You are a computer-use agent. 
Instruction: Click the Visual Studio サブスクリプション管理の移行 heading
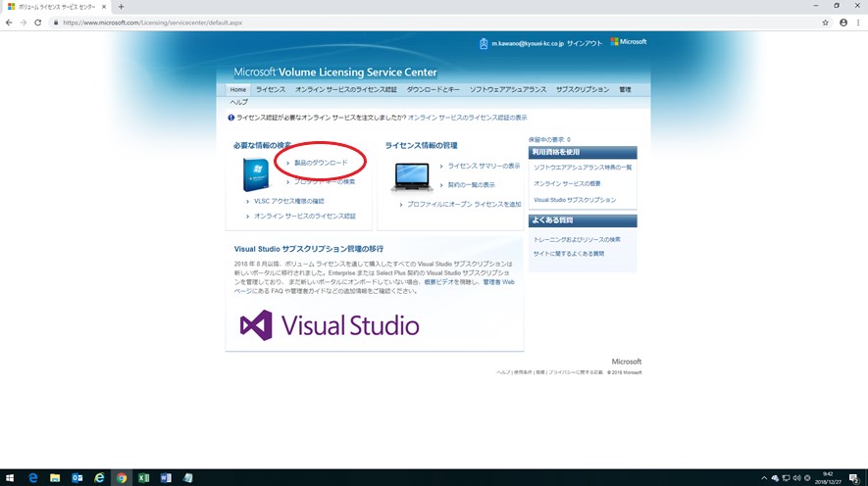(x=309, y=249)
